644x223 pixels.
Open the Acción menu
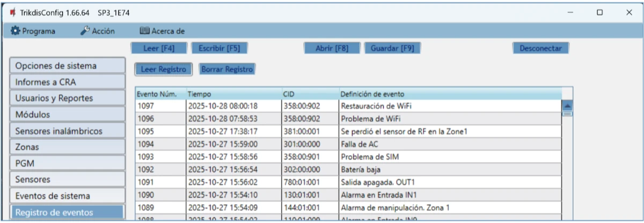click(x=98, y=31)
